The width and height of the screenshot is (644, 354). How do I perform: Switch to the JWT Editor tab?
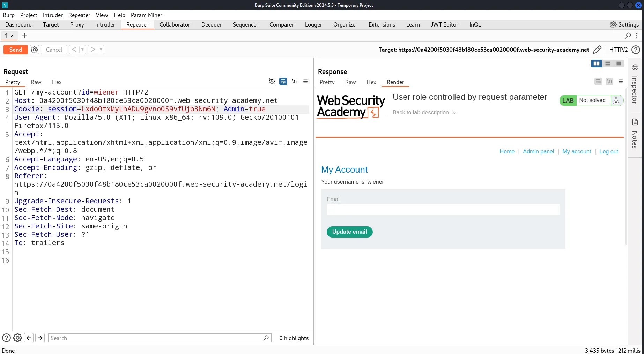[x=444, y=24]
